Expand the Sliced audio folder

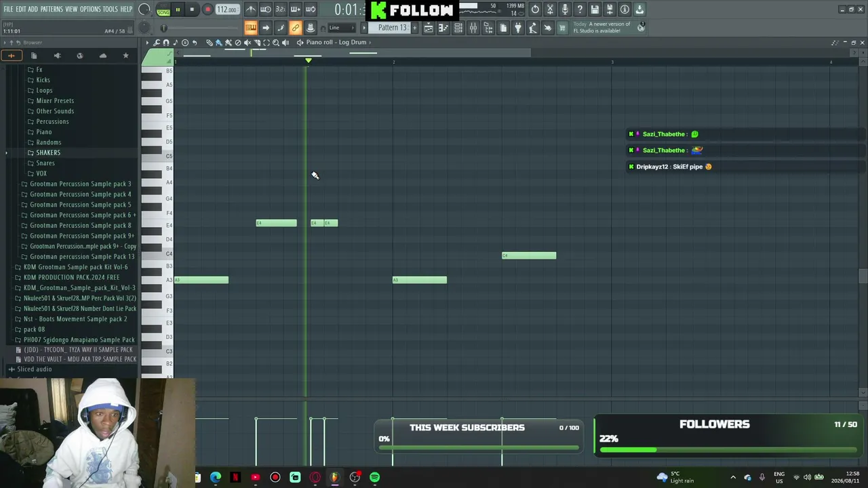point(34,369)
